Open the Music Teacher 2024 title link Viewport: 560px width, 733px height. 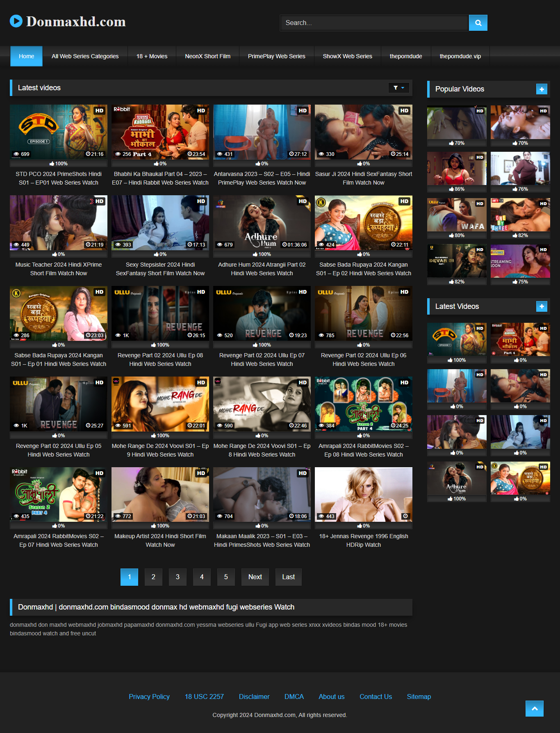pos(59,269)
